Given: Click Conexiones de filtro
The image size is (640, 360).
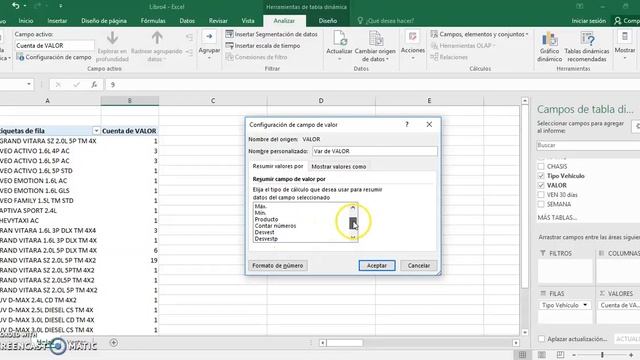Looking at the screenshot, I should pos(256,57).
